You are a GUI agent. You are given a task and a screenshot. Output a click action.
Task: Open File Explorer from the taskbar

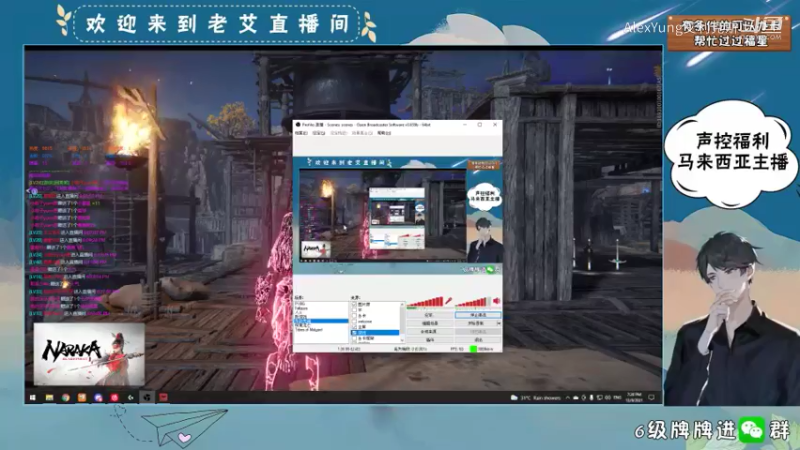[49, 397]
